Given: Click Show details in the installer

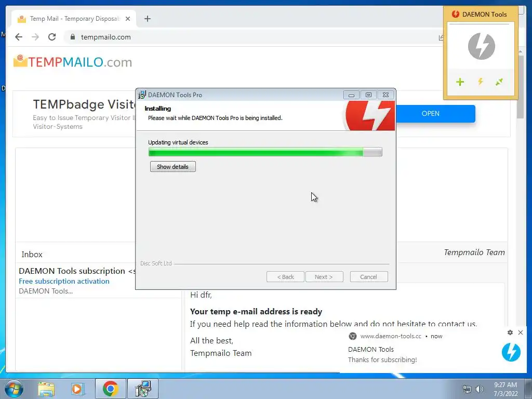Looking at the screenshot, I should [x=172, y=167].
